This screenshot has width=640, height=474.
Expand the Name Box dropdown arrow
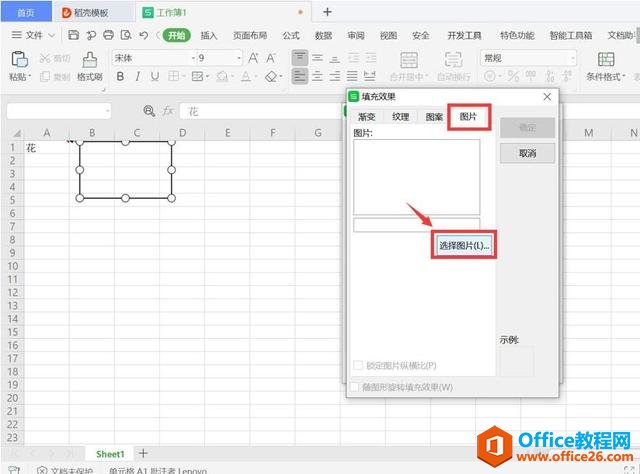(107, 111)
